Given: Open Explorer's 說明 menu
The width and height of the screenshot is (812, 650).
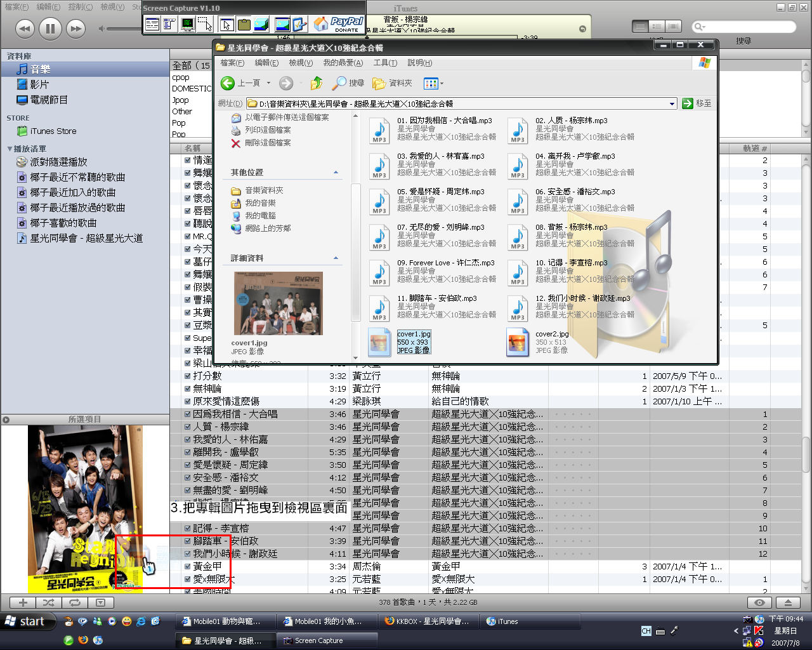Looking at the screenshot, I should coord(420,63).
